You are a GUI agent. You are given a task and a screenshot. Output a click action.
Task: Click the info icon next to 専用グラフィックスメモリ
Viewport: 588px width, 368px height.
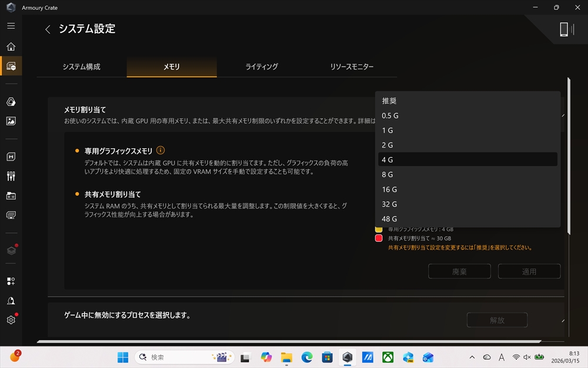coord(161,150)
